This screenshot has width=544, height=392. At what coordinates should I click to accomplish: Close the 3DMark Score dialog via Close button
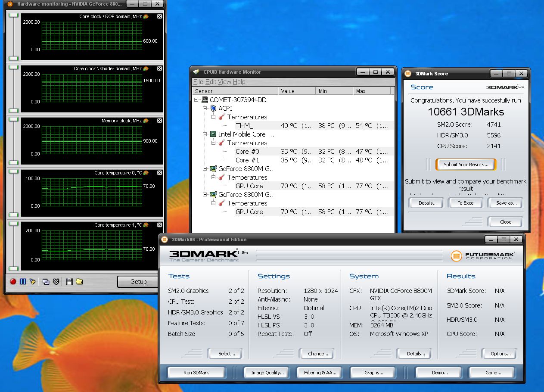click(506, 222)
